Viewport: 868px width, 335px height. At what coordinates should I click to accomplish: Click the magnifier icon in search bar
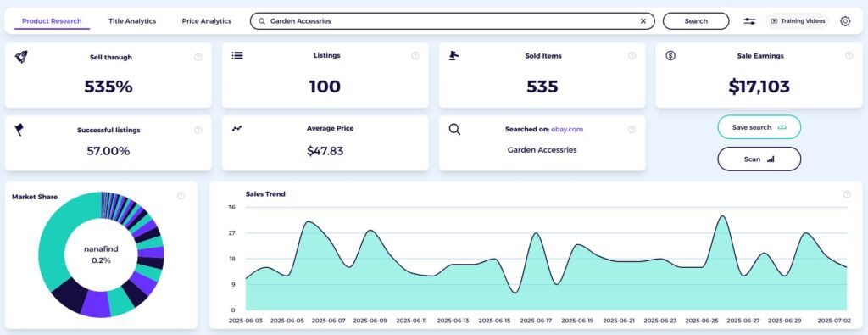coord(263,21)
